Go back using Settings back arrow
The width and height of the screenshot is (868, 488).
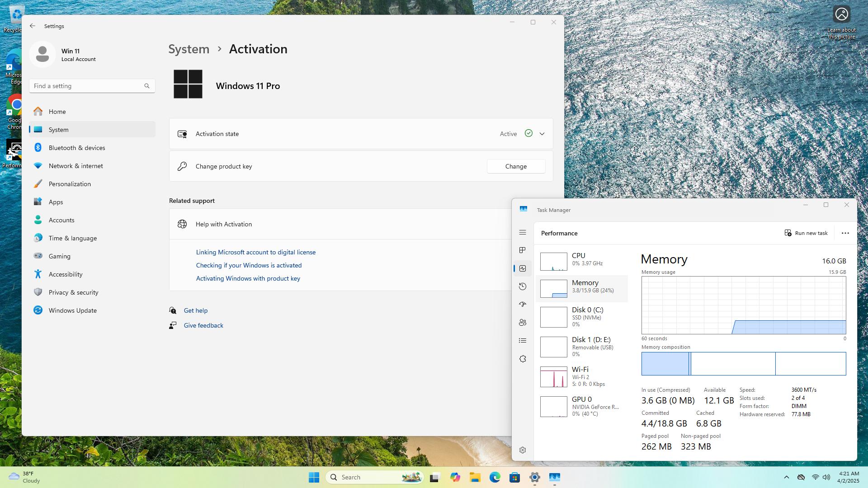(33, 26)
